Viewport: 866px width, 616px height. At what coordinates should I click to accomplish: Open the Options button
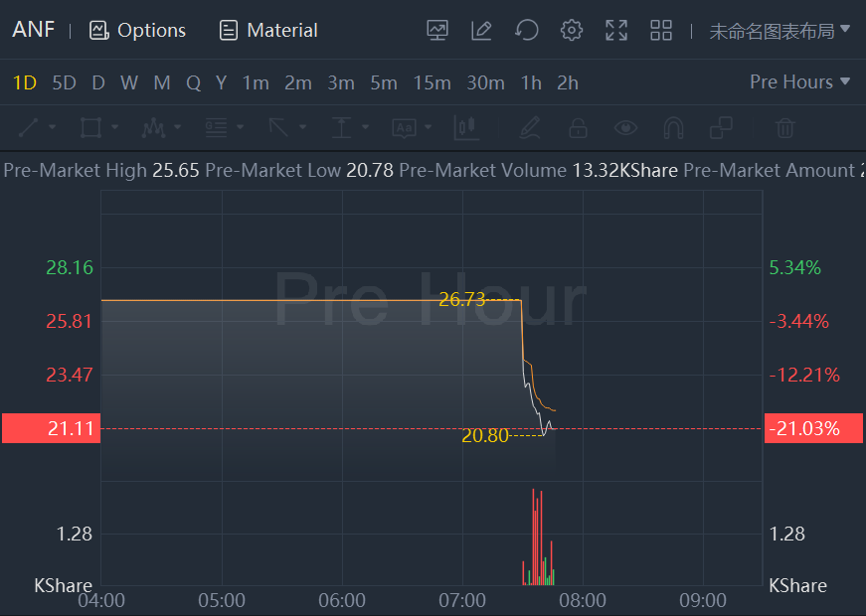[137, 30]
